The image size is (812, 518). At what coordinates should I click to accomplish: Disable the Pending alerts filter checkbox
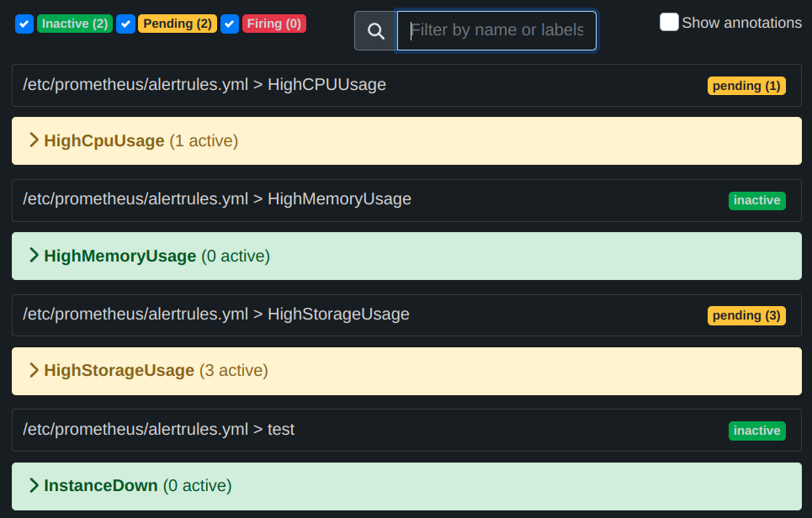(126, 24)
